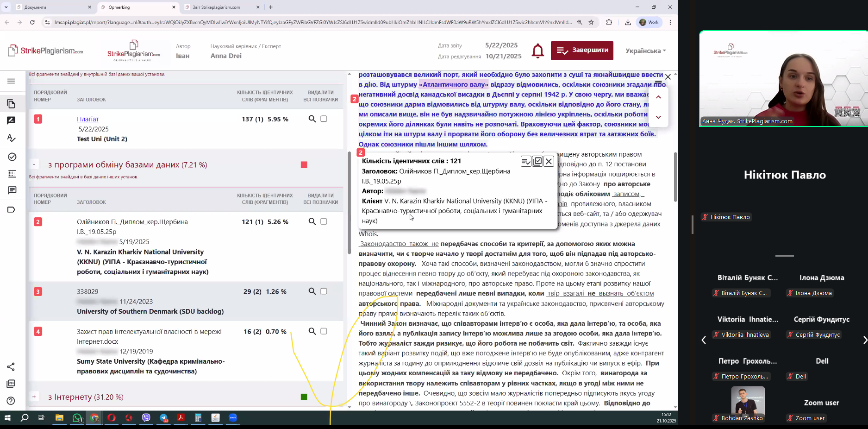Screen dimensions: 868x429
Task: Check the box for Плагіат source row
Action: tap(324, 119)
